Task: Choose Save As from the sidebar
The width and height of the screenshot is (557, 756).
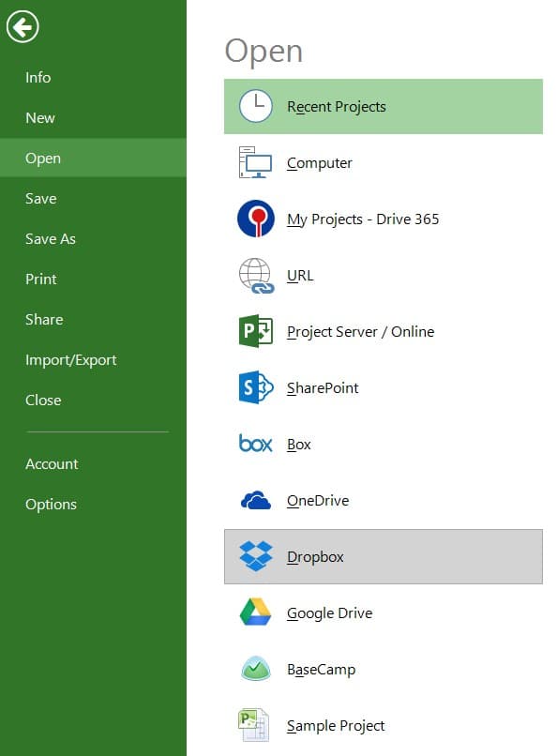Action: [51, 239]
